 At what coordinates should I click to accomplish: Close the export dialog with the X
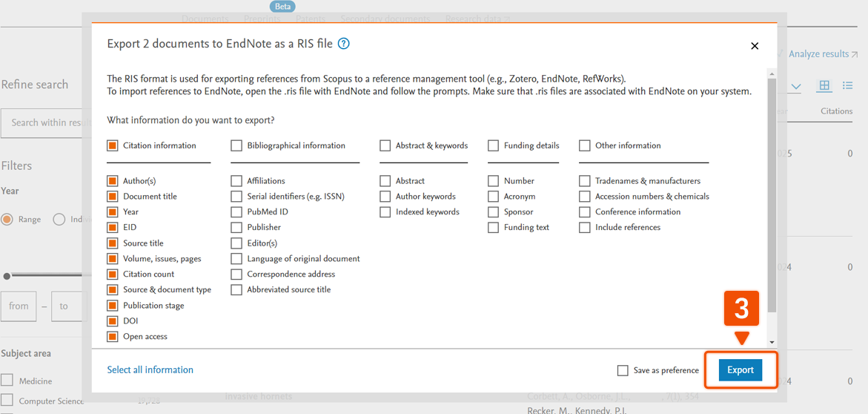click(x=755, y=46)
